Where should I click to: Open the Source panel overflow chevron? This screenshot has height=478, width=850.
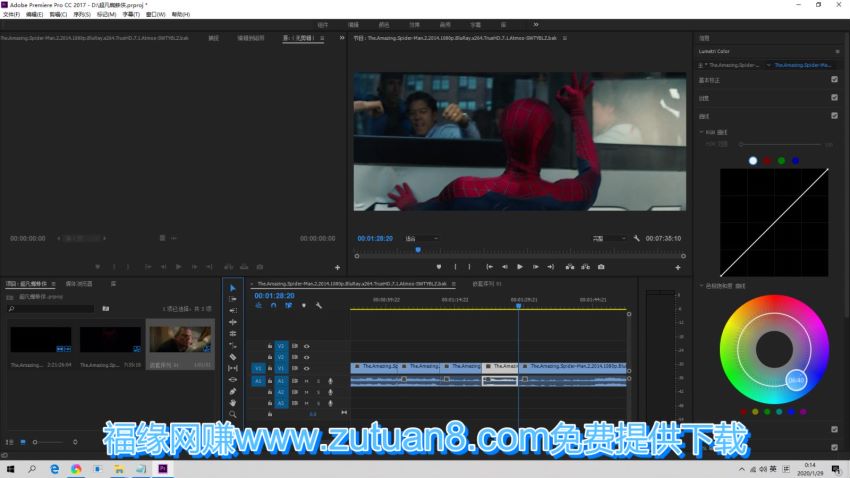[342, 38]
